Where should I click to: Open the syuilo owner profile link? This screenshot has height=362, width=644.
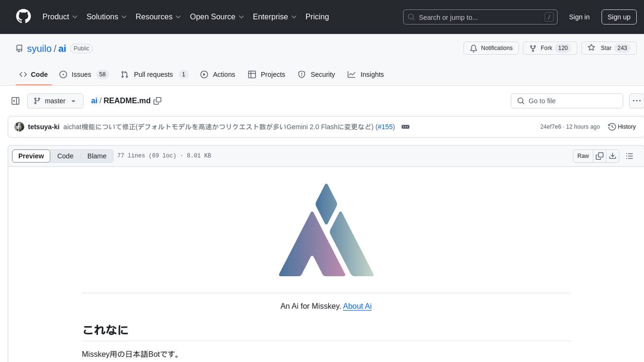[x=39, y=48]
